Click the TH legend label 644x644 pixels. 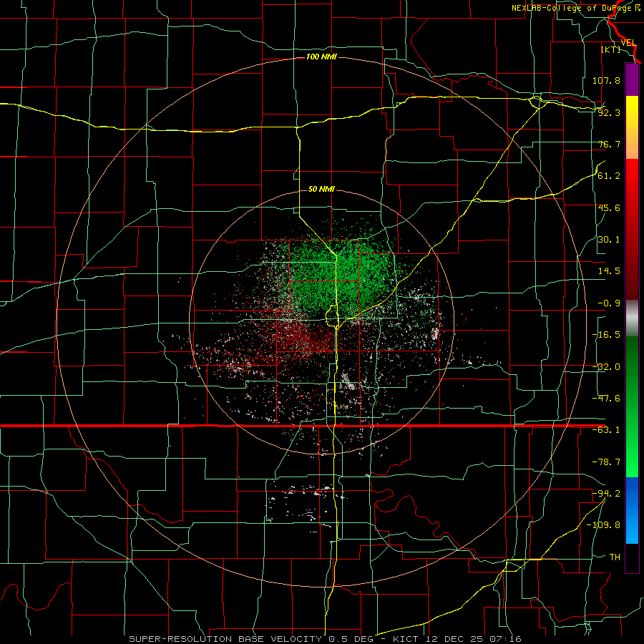[x=615, y=557]
